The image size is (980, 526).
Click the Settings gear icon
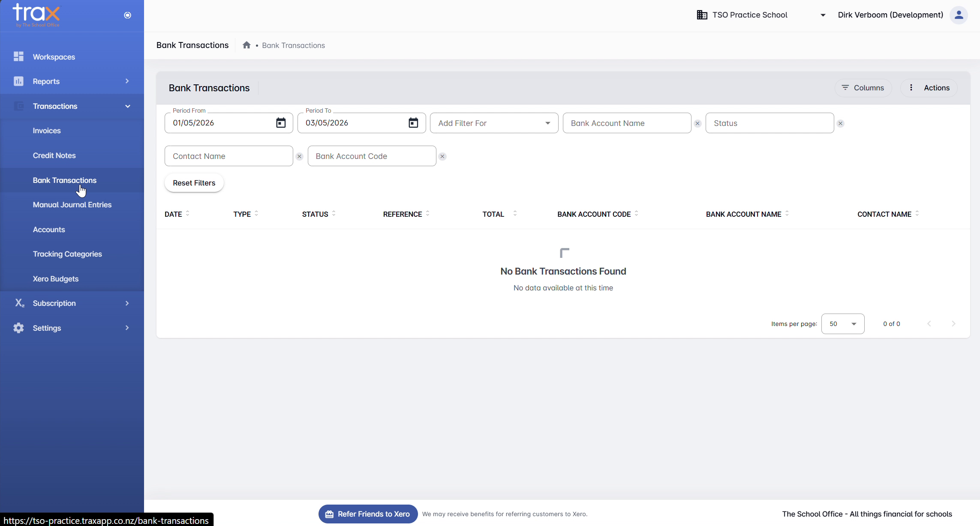pos(18,328)
